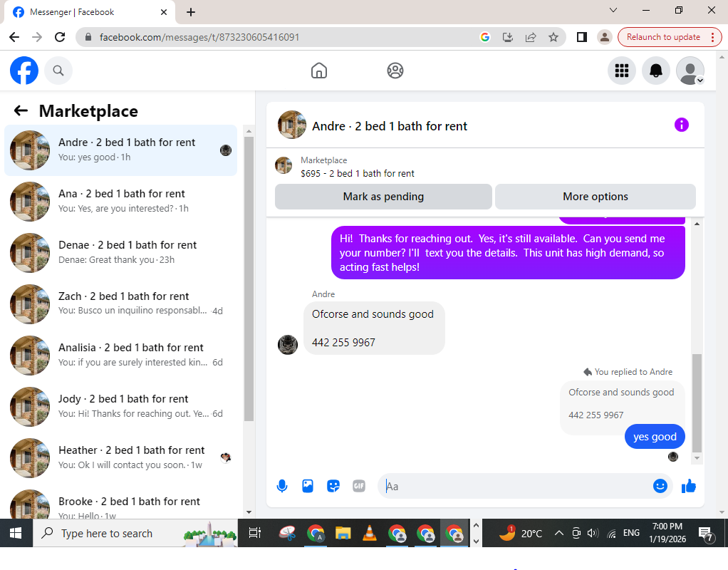
Task: Open the Chrome profile avatar
Action: click(x=605, y=37)
